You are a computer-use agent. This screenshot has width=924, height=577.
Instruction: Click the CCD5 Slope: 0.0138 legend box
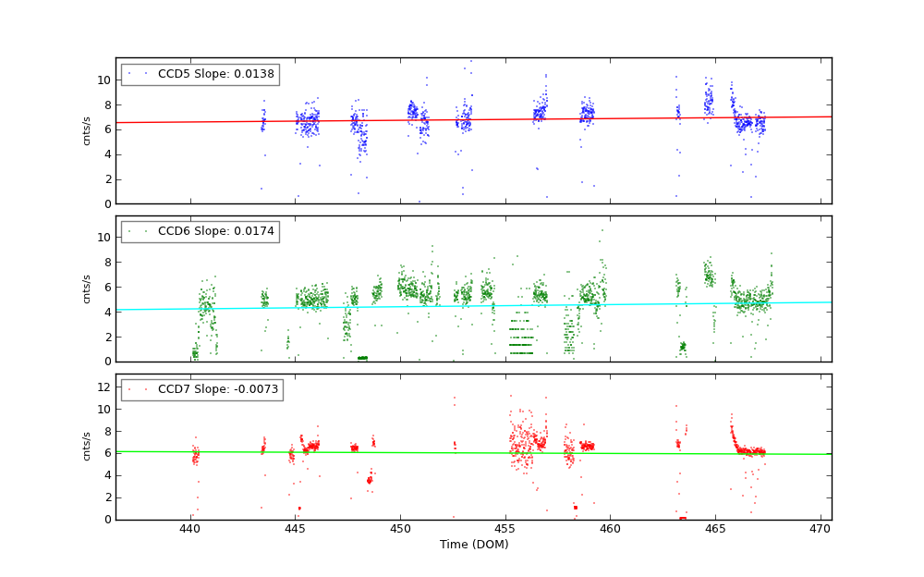coord(200,74)
